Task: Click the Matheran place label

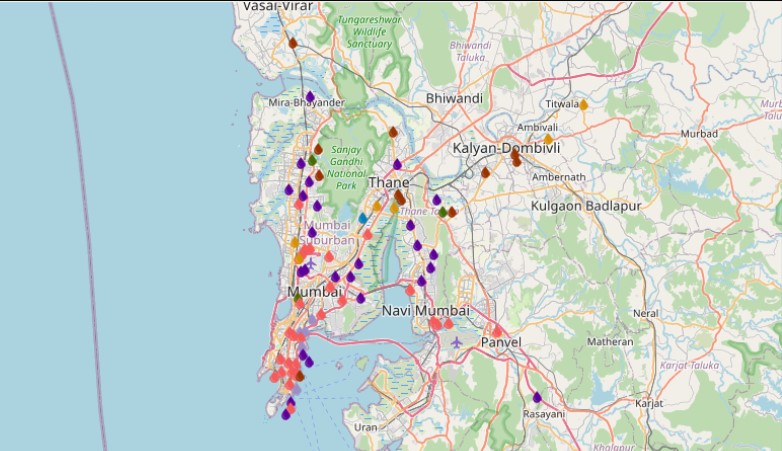Action: coord(610,341)
